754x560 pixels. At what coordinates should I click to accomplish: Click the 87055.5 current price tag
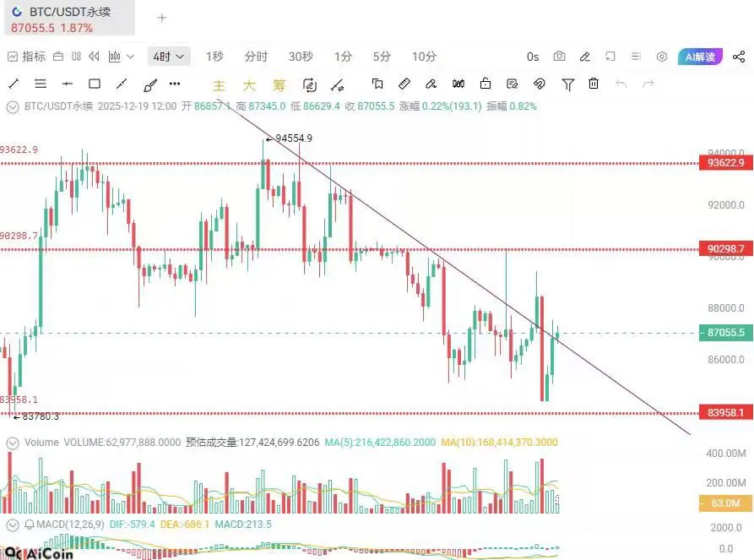point(725,333)
